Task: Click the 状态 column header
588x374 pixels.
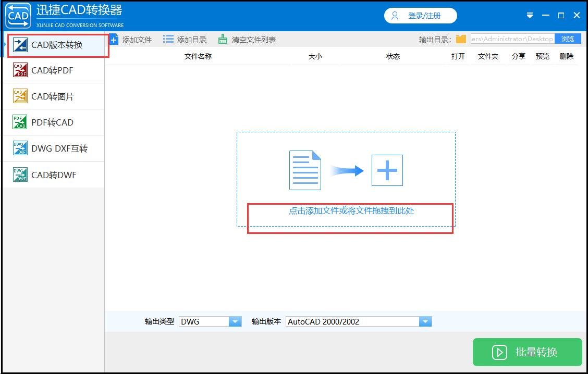Action: click(x=393, y=56)
